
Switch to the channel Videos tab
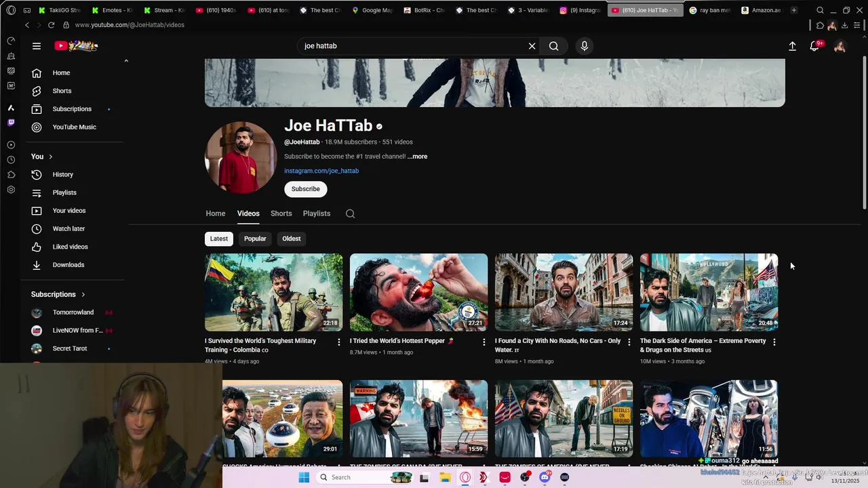click(248, 213)
